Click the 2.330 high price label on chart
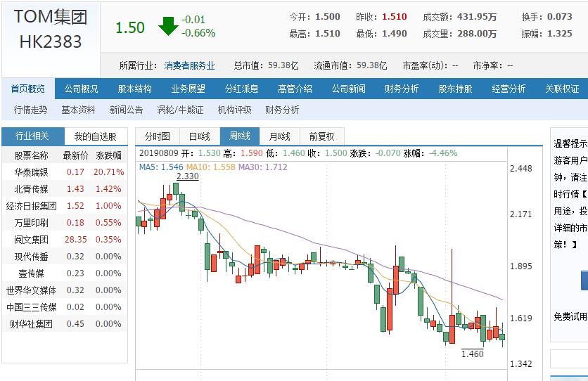This screenshot has width=588, height=381. click(187, 176)
